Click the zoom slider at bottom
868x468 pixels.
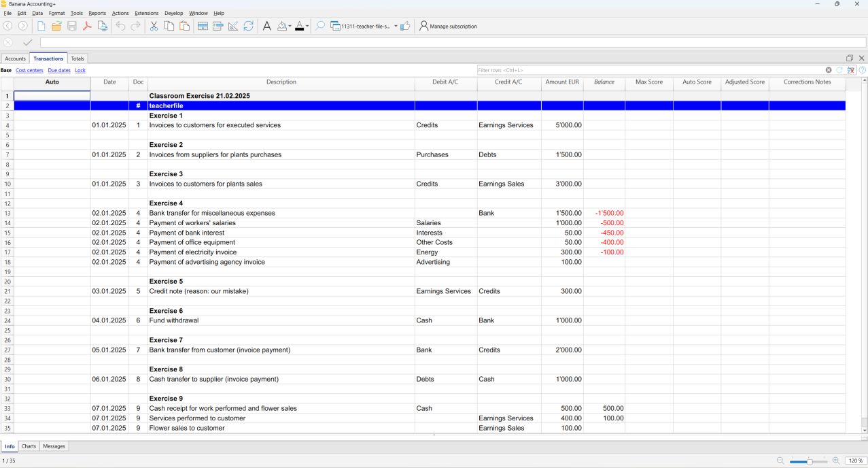[809, 461]
